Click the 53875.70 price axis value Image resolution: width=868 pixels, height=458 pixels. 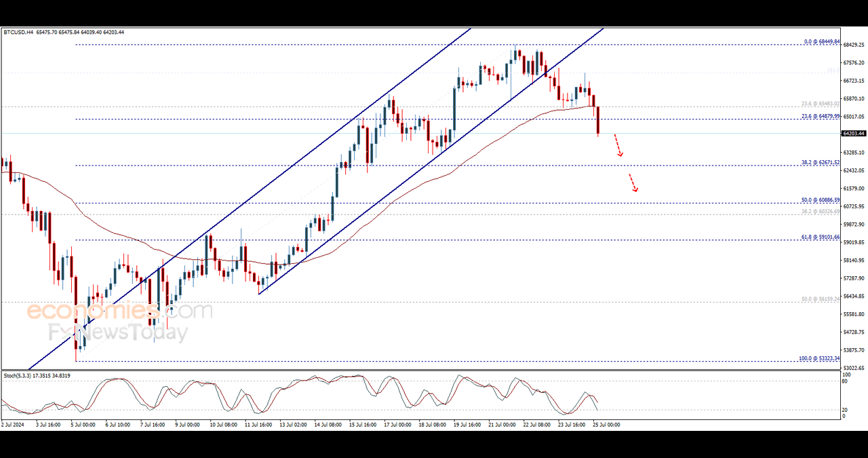tap(854, 350)
